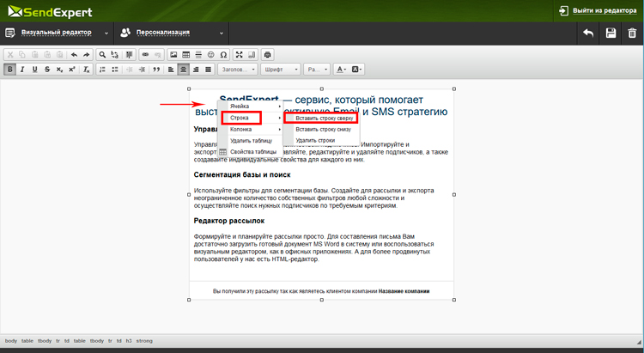644x353 pixels.
Task: Insert special character with the Omega icon
Action: coord(223,55)
